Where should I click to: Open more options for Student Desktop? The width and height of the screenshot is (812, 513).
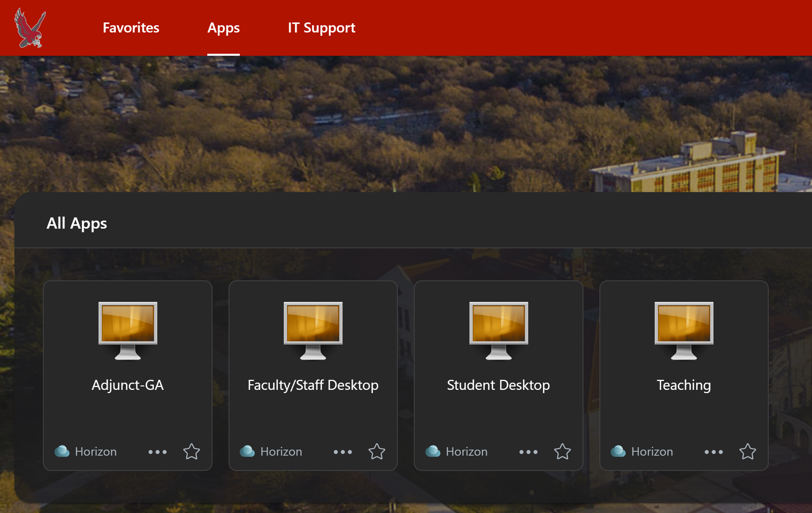pos(529,452)
